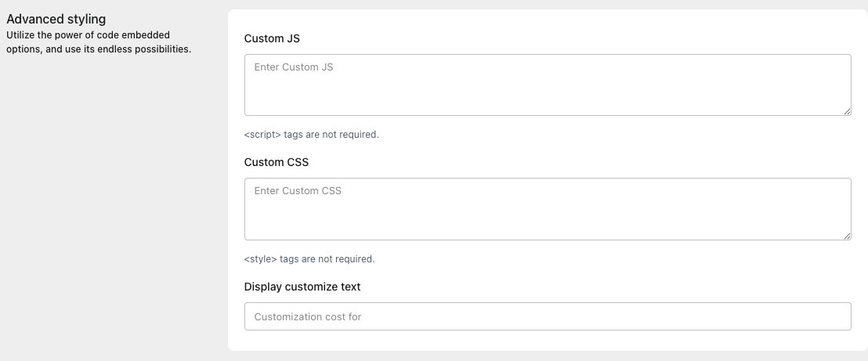
Task: Click the "Display customize text" label
Action: click(302, 287)
